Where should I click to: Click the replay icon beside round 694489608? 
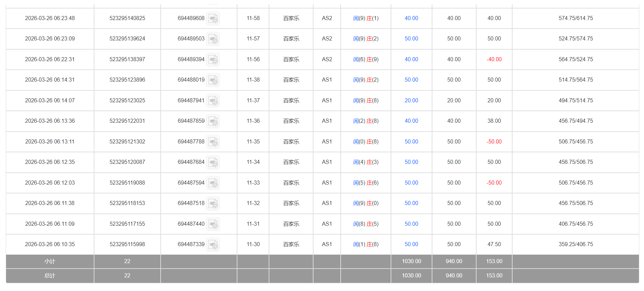click(x=213, y=18)
